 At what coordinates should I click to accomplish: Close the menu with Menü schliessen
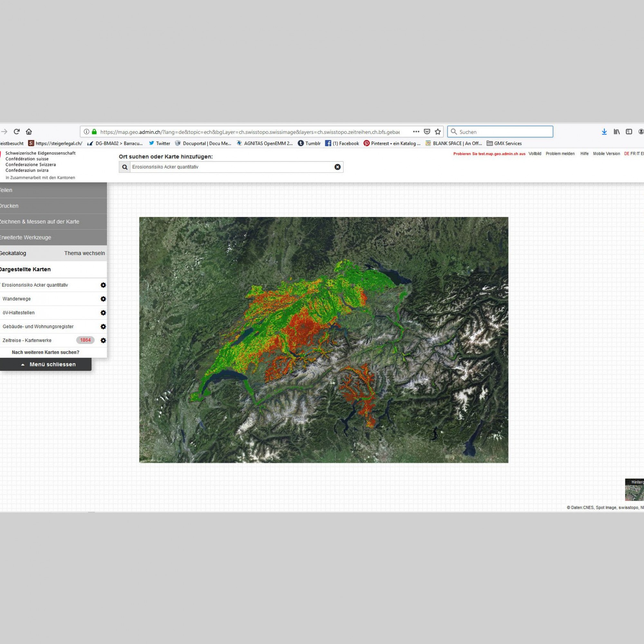click(x=46, y=364)
